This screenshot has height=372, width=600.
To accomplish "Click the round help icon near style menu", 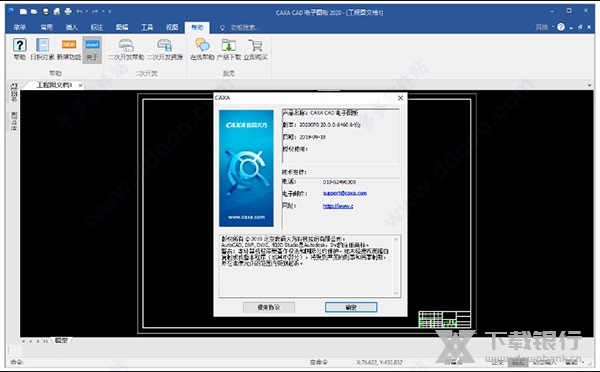I will pos(561,27).
